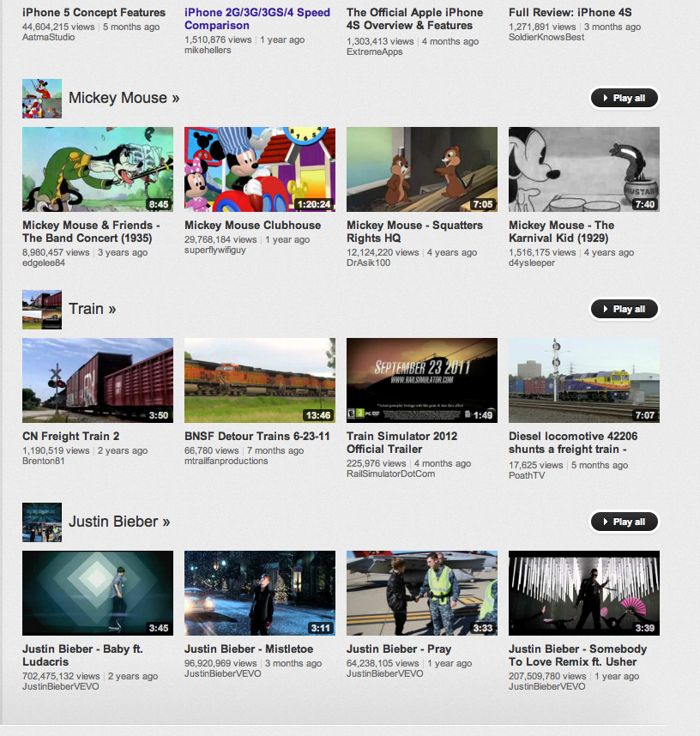Image resolution: width=700 pixels, height=736 pixels.
Task: Open the Train channel icon
Action: click(x=42, y=310)
